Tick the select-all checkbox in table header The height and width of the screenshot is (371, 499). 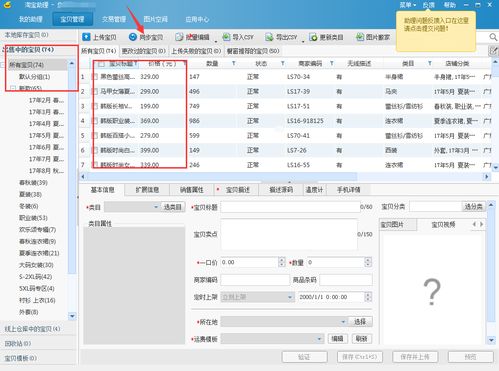pyautogui.click(x=102, y=63)
